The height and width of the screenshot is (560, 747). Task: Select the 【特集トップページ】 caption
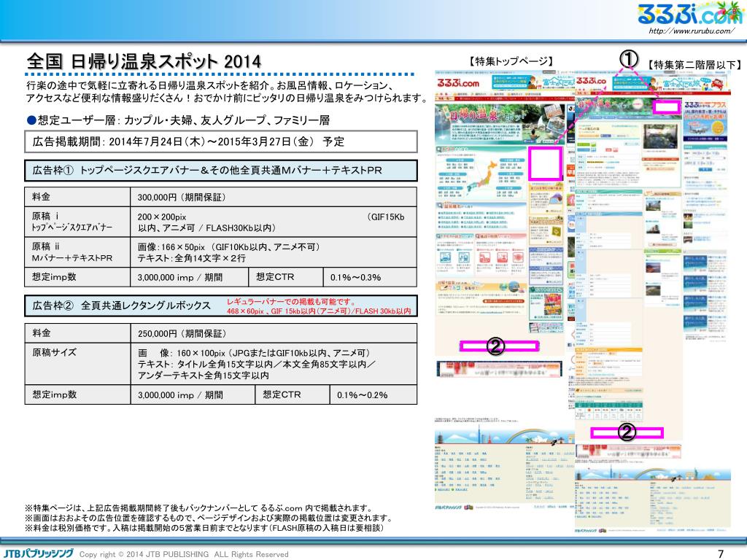click(x=511, y=61)
